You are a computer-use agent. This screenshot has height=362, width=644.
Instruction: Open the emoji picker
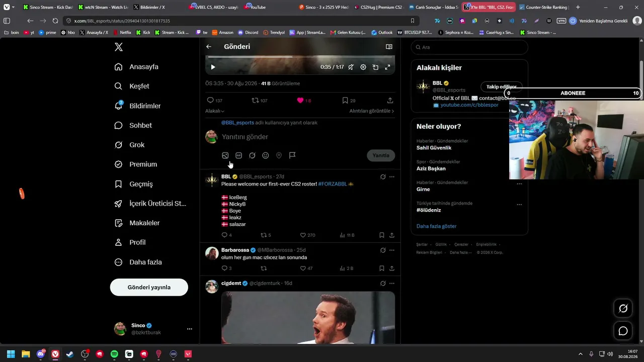pyautogui.click(x=266, y=155)
